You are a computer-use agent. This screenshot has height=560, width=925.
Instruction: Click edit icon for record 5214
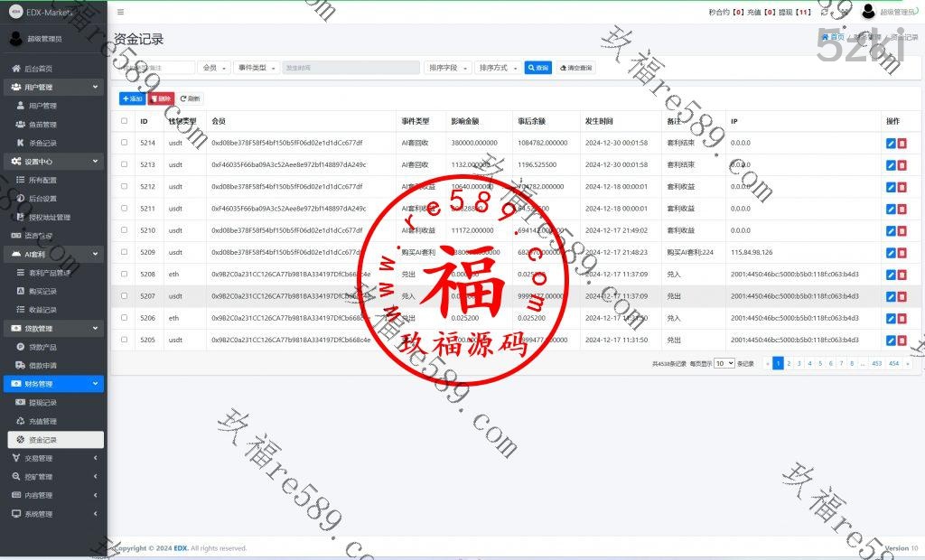pos(891,143)
